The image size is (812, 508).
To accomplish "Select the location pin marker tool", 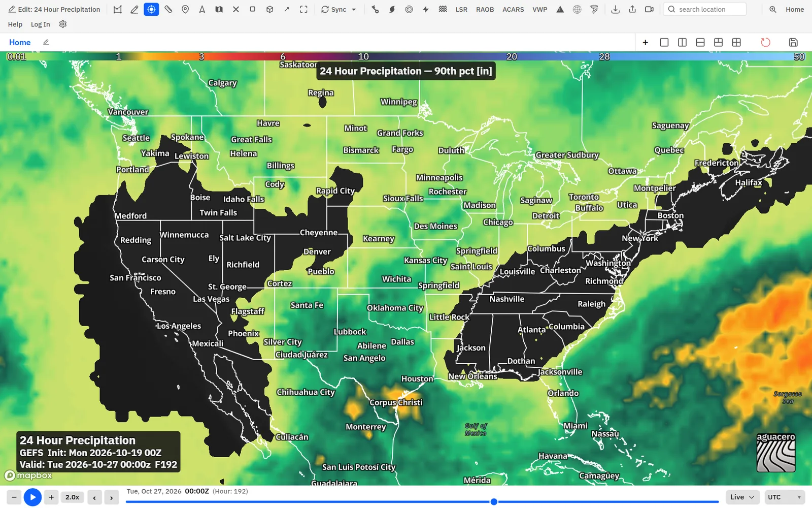I will point(185,9).
